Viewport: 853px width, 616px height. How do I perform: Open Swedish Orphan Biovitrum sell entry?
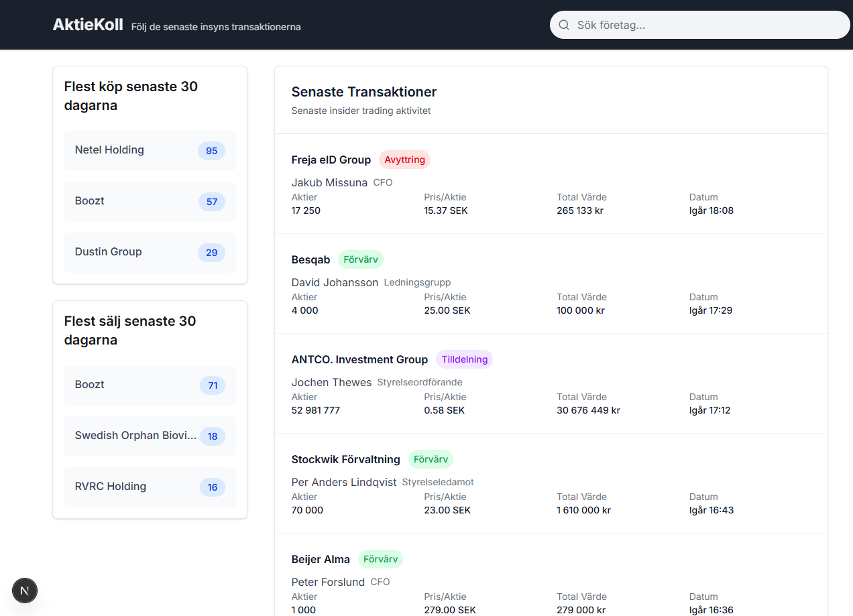136,436
